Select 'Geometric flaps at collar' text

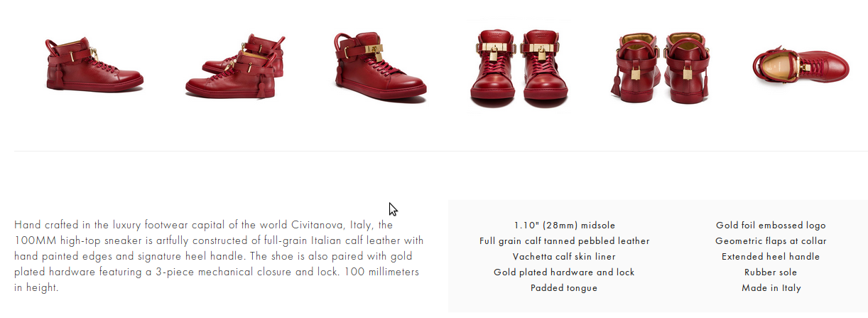tap(771, 241)
